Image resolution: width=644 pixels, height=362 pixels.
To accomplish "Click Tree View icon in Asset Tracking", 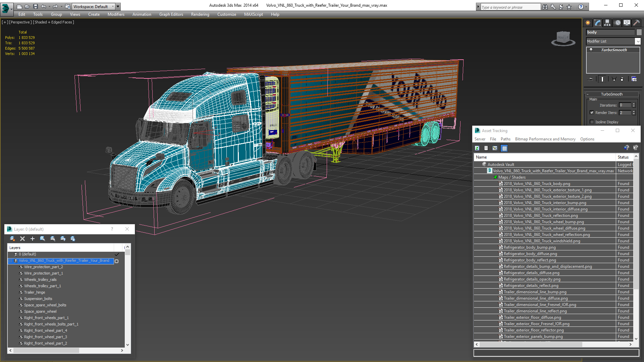I will click(495, 148).
